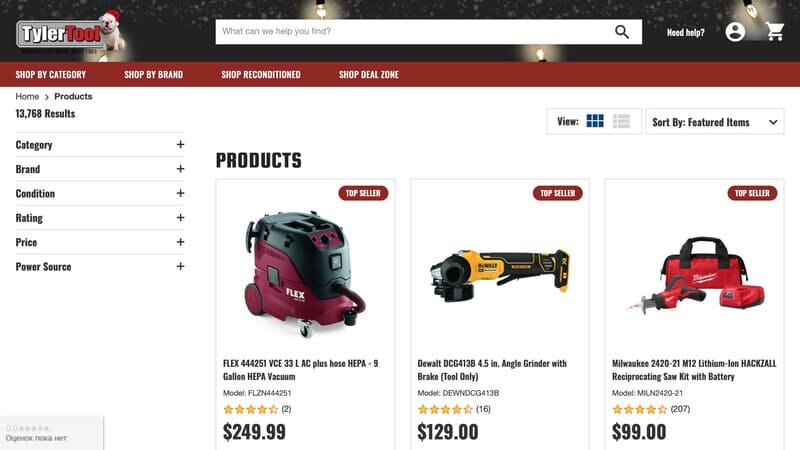
Task: Open the Sort By Featured Items dropdown
Action: tap(715, 122)
